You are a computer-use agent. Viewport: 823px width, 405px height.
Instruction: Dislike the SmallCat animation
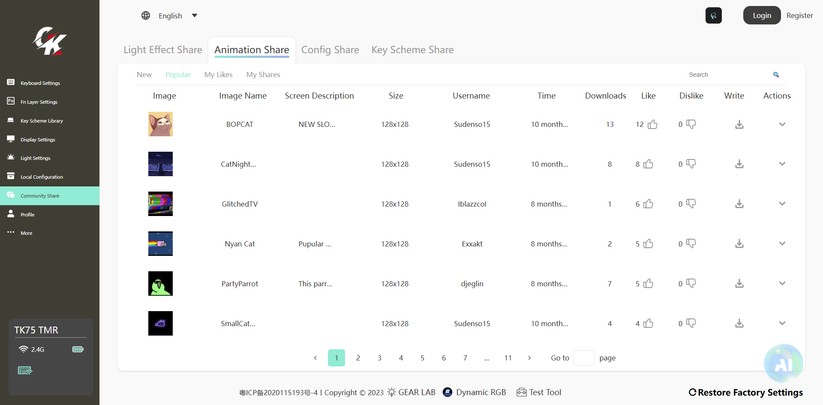click(x=691, y=323)
